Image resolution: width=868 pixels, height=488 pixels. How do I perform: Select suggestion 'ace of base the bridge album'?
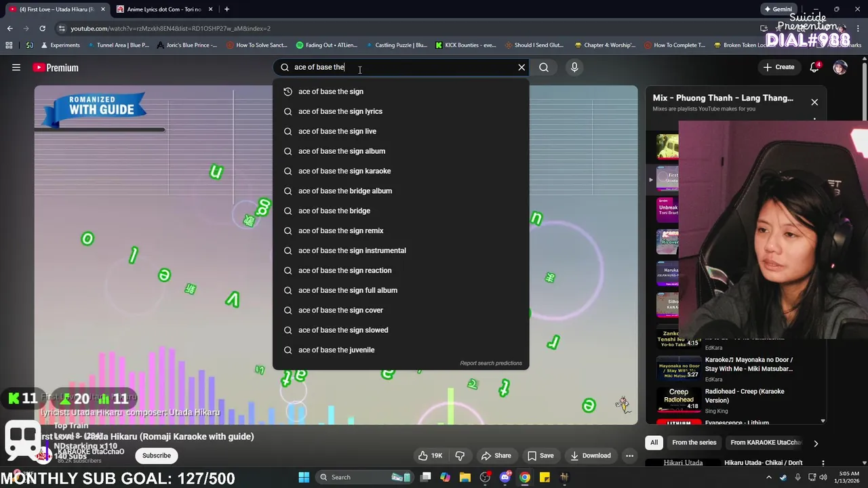[x=400, y=190]
